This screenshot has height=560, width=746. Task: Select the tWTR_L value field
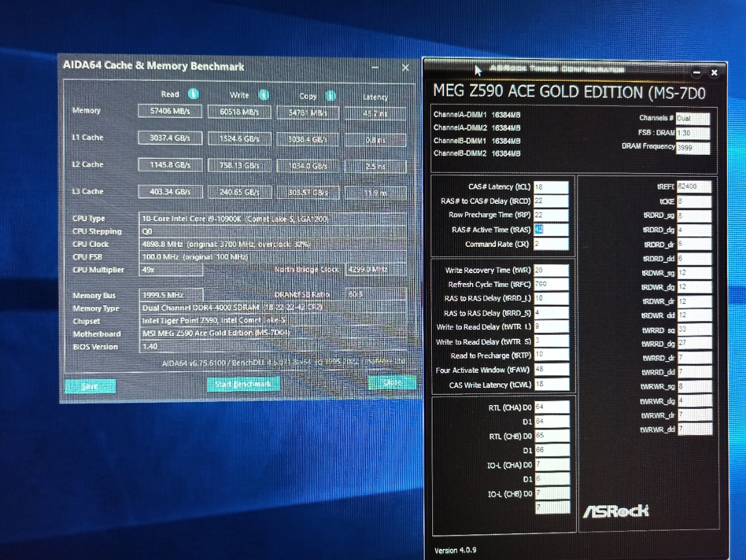[x=551, y=327]
